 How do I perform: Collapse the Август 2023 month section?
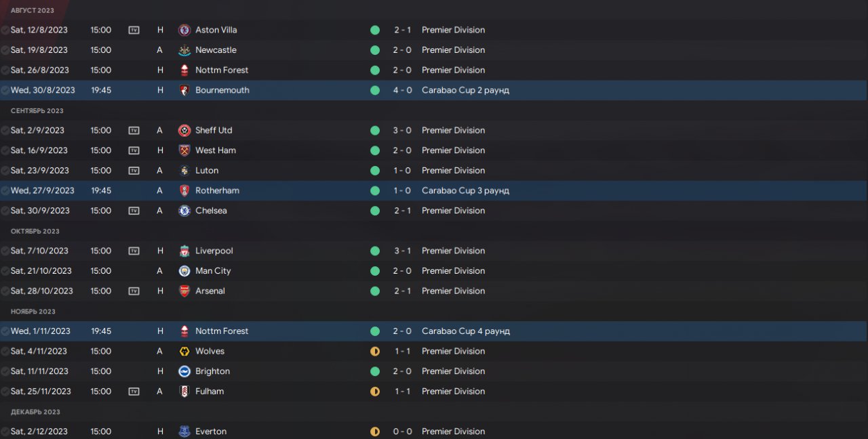tap(33, 10)
